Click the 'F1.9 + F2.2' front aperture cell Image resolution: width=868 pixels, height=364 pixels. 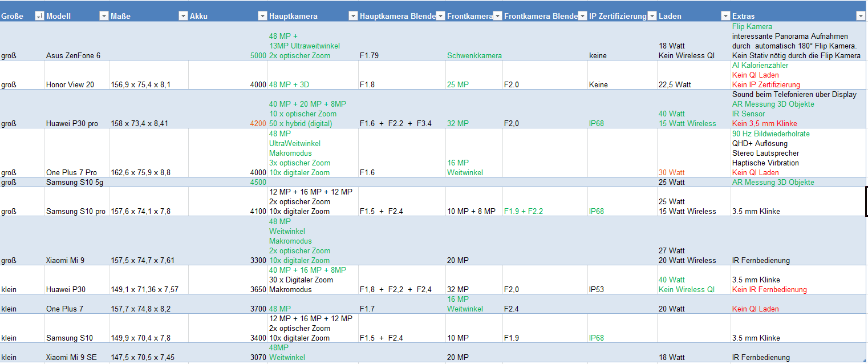pyautogui.click(x=545, y=201)
